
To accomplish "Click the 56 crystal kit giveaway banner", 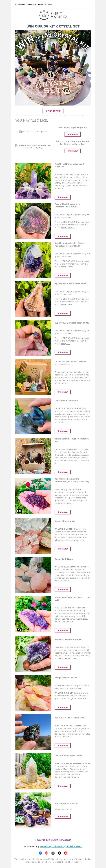I will 53,68.
